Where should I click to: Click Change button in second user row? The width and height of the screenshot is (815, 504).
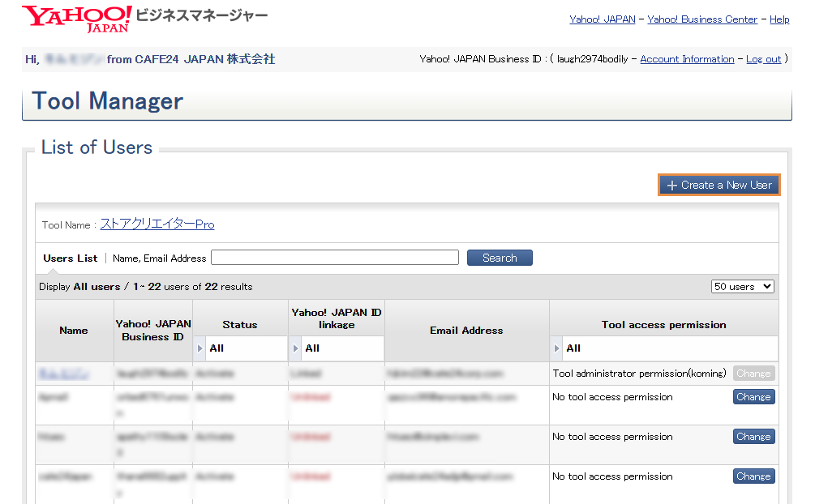(x=753, y=397)
